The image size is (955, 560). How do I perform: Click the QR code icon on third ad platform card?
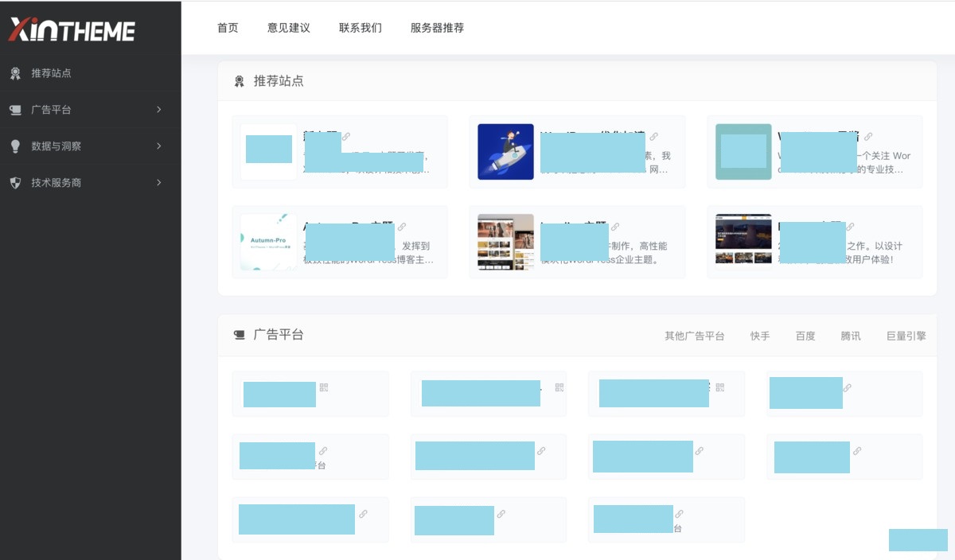(720, 387)
